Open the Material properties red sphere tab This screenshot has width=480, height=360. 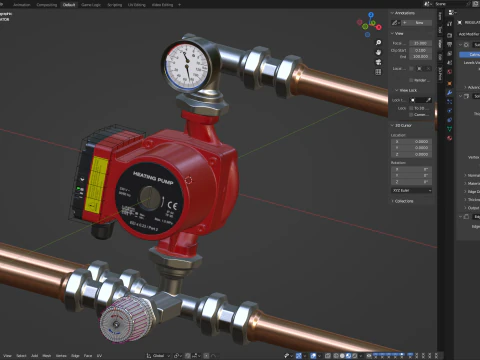point(450,138)
